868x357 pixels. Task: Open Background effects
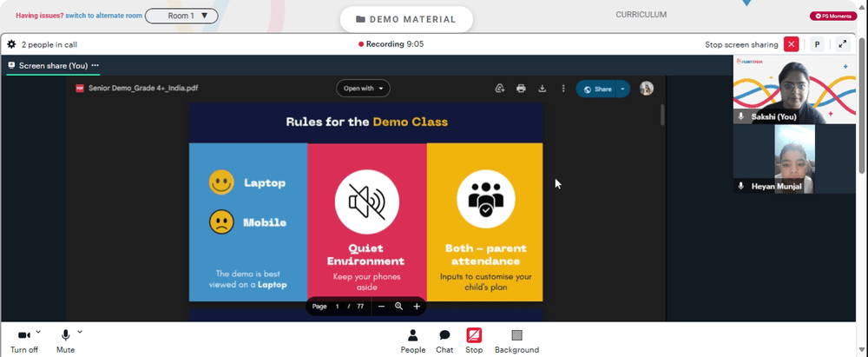(516, 340)
